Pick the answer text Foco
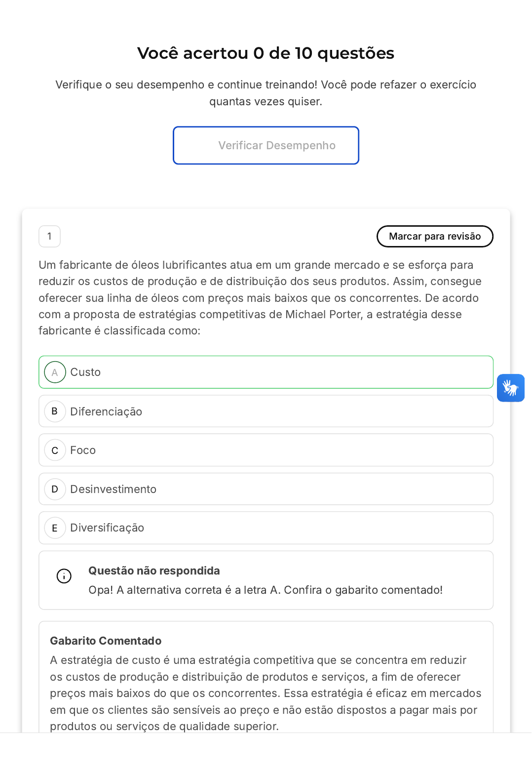Image resolution: width=532 pixels, height=776 pixels. coord(83,450)
